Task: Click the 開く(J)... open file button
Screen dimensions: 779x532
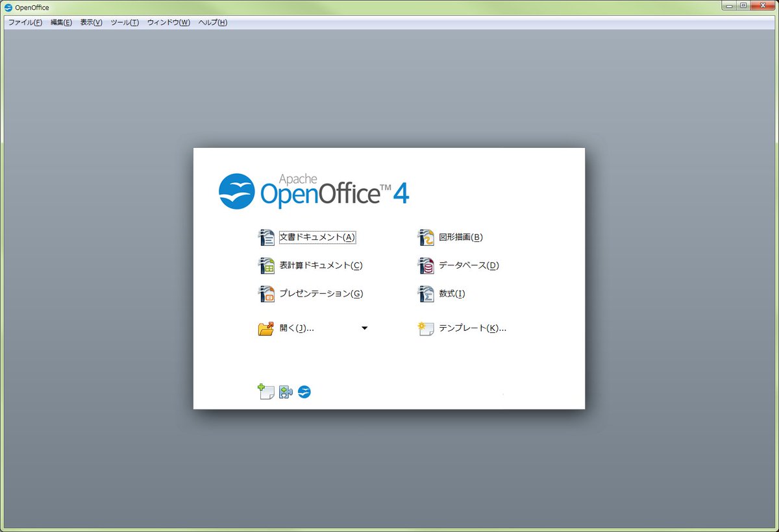Action: point(286,328)
